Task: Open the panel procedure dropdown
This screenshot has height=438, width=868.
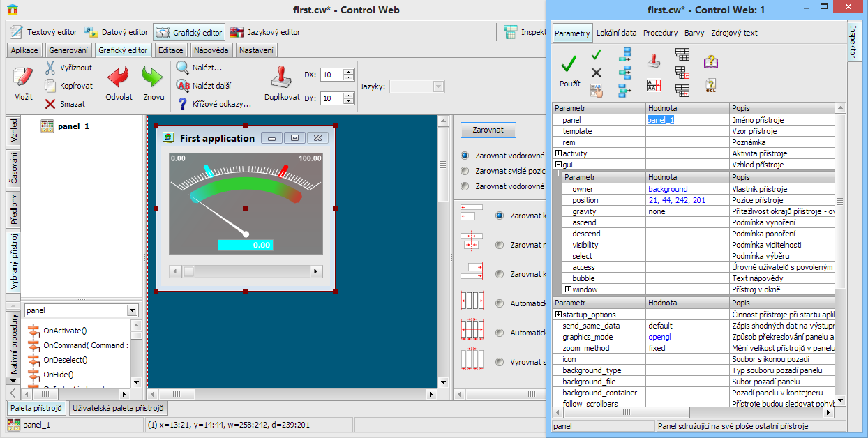Action: click(132, 310)
